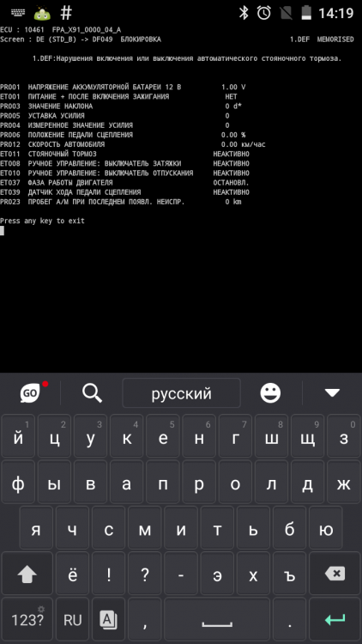Toggle the RU language key
The width and height of the screenshot is (362, 644).
tap(72, 620)
